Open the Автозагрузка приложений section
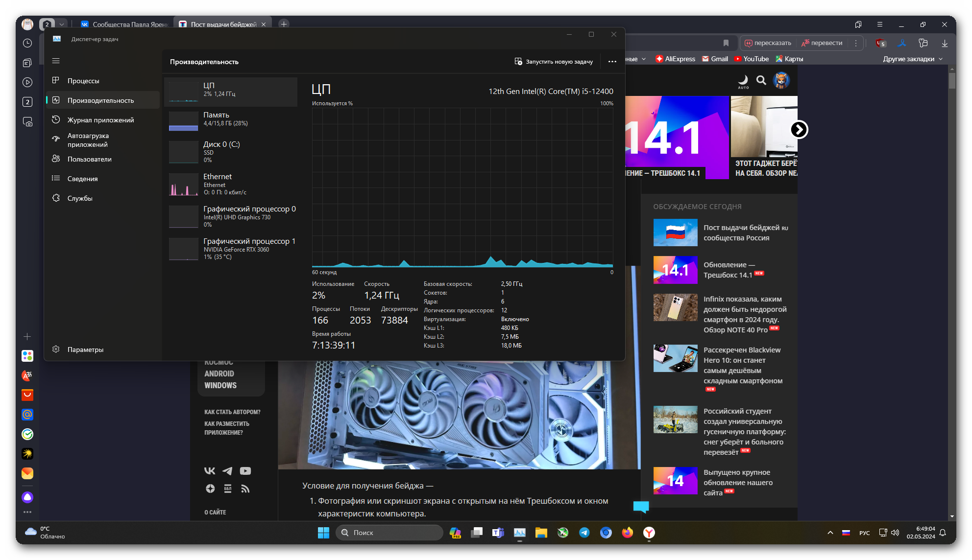This screenshot has height=560, width=972. (x=88, y=140)
